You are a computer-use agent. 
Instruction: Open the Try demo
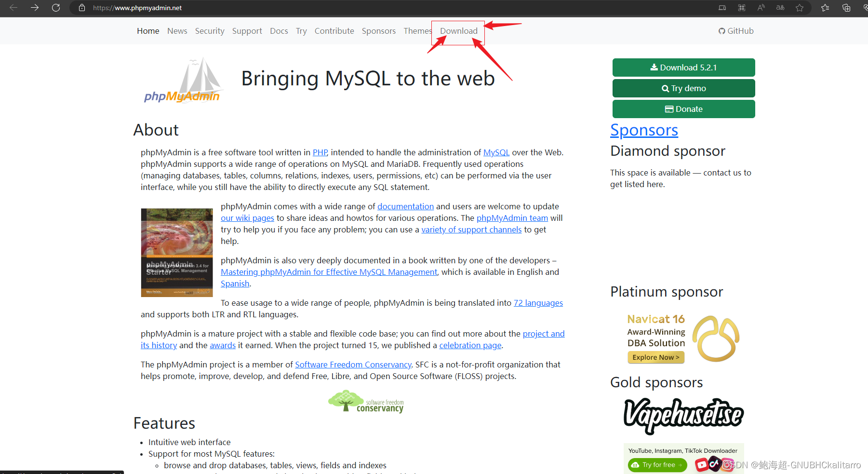(683, 88)
